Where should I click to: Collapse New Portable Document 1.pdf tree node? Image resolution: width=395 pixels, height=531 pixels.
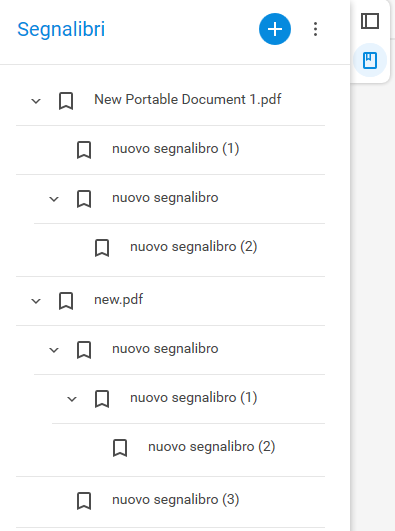[x=36, y=101]
